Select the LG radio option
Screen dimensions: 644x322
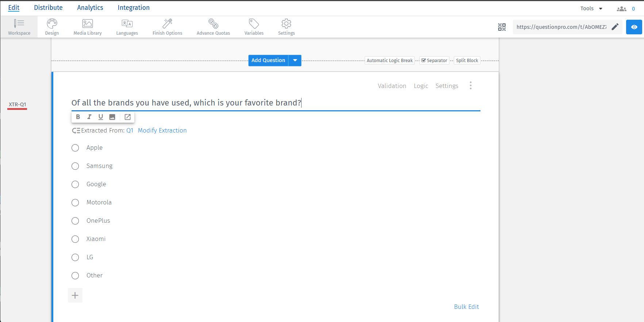(x=75, y=257)
